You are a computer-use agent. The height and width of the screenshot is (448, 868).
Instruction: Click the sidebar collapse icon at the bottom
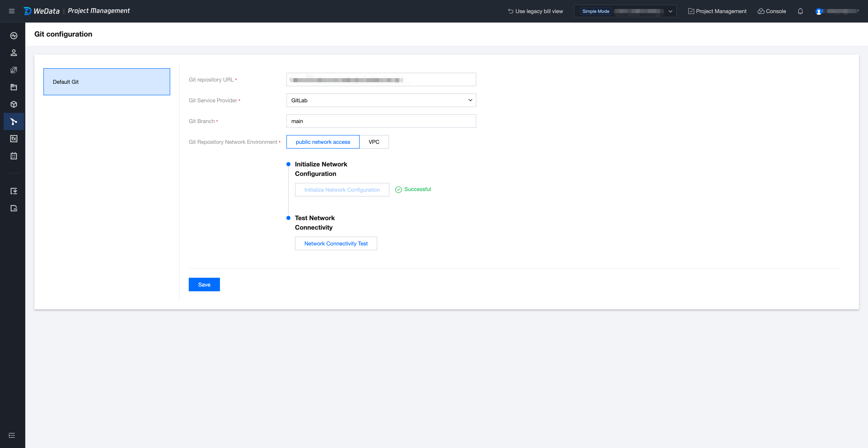pos(12,435)
